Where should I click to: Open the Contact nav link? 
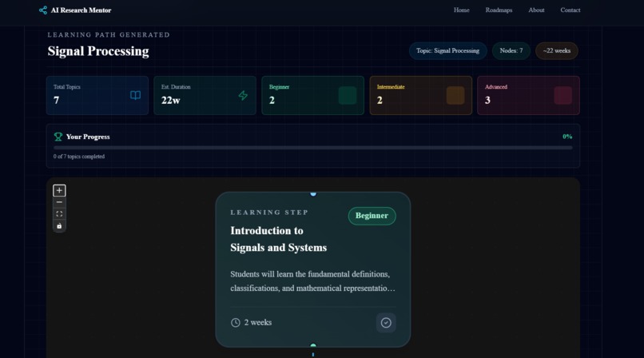[x=570, y=10]
